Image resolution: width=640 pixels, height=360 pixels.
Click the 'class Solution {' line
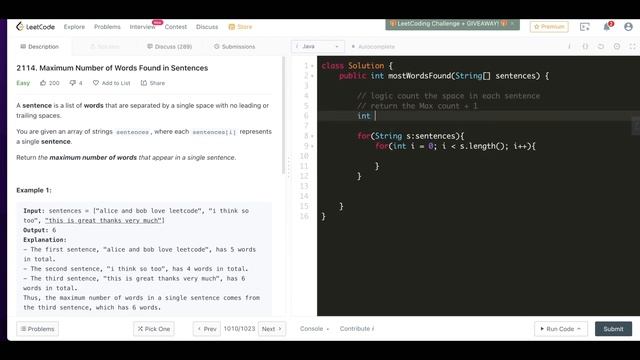coord(357,66)
